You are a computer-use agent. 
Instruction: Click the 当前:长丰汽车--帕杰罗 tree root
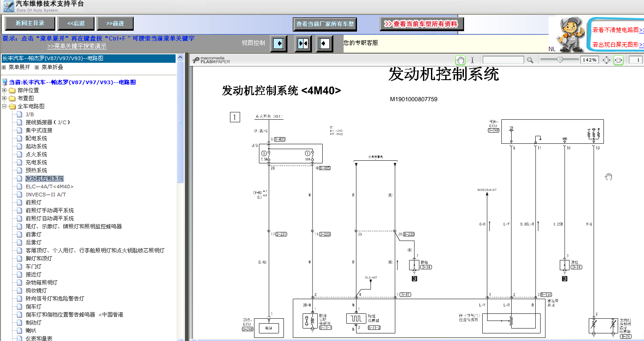click(73, 82)
